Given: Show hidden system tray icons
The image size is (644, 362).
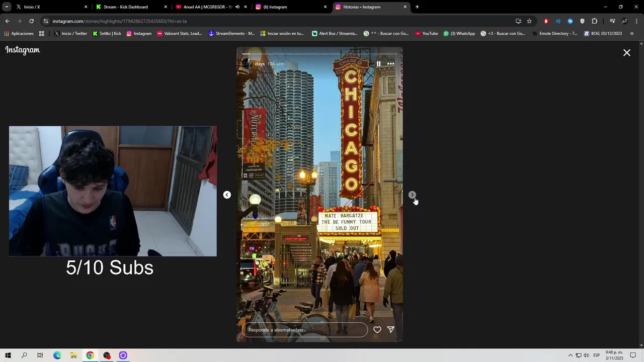Looking at the screenshot, I should coord(570,355).
